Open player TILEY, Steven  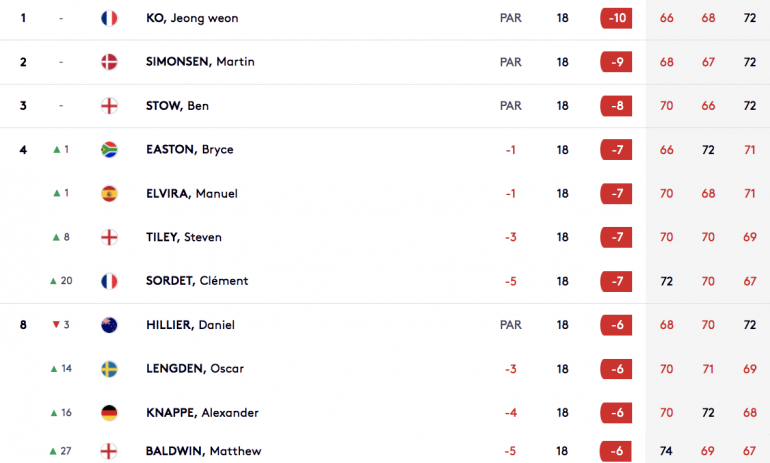pos(184,237)
